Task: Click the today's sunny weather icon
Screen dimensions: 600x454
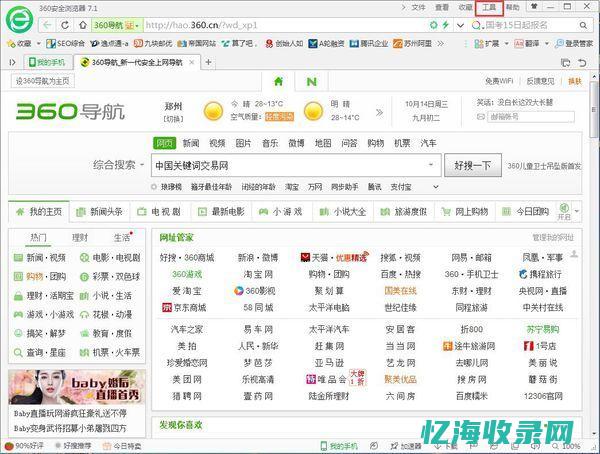Action: 213,111
